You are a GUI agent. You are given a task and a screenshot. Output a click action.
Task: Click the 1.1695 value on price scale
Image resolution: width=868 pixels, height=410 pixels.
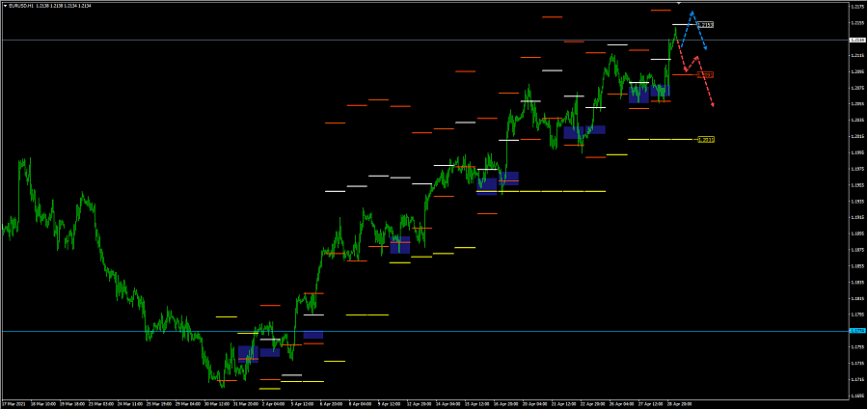859,396
